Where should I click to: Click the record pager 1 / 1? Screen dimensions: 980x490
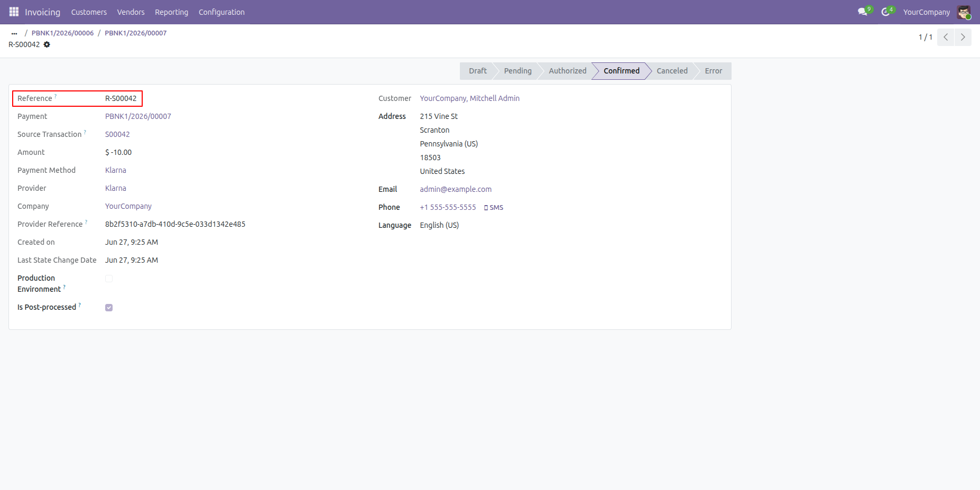[x=925, y=37]
